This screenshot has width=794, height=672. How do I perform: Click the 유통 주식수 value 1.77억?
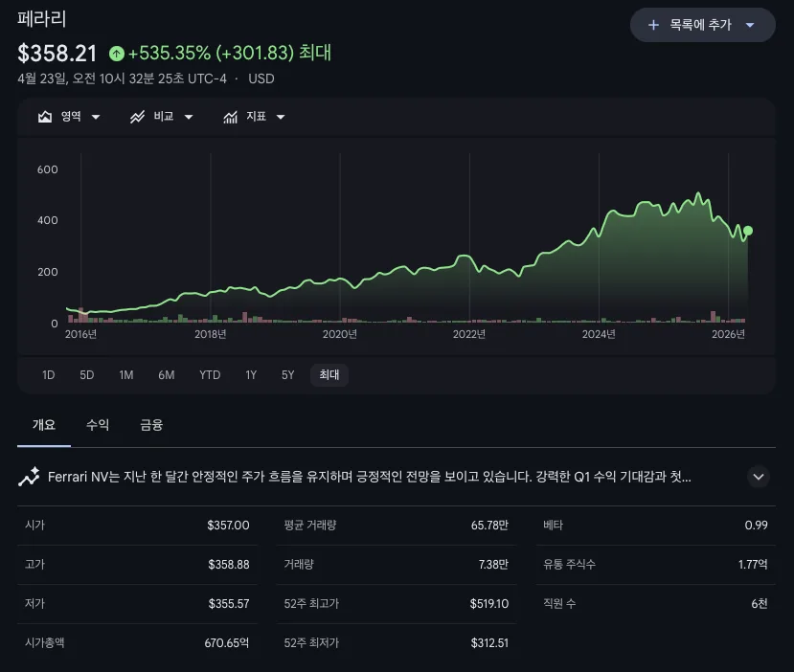tap(753, 564)
